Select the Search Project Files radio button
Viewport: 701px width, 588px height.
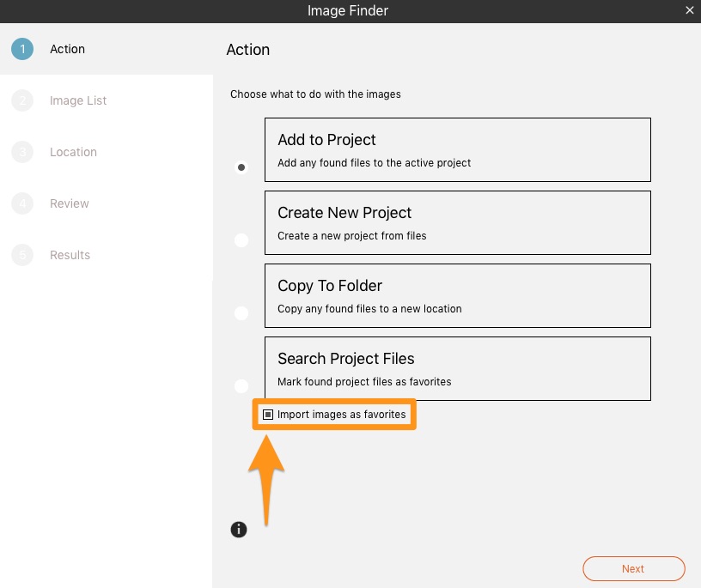coord(241,385)
